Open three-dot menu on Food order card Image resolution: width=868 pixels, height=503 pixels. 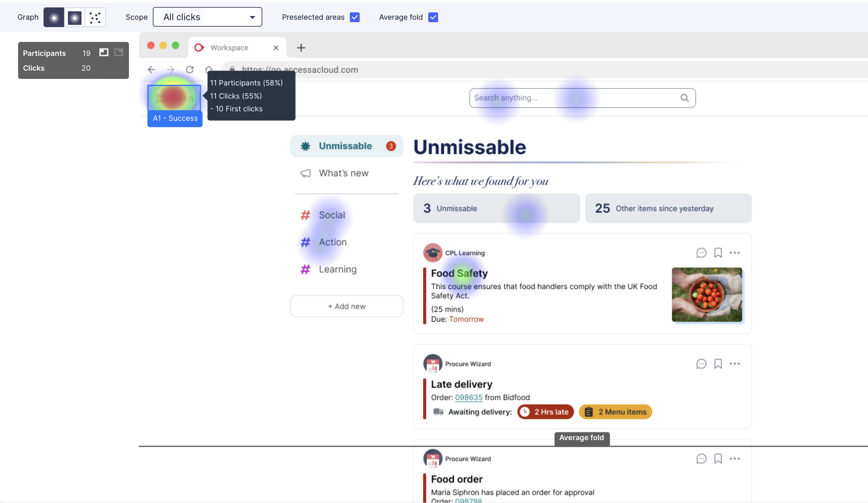click(735, 459)
